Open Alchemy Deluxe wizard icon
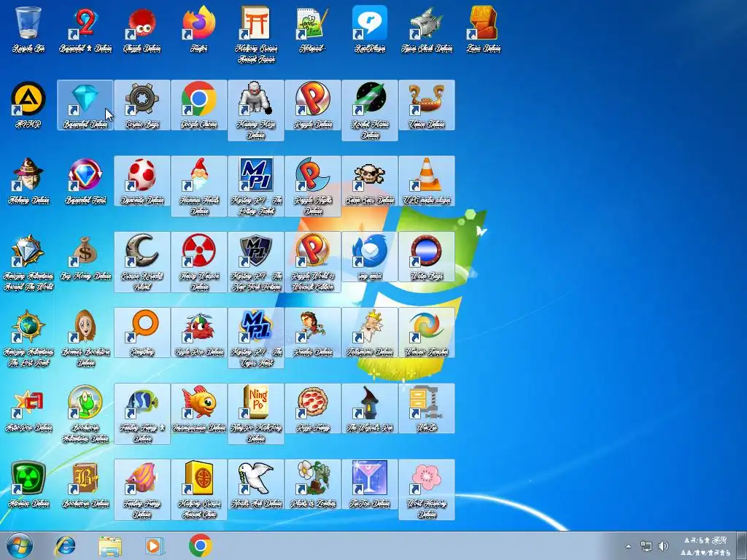The image size is (747, 560). tap(28, 181)
